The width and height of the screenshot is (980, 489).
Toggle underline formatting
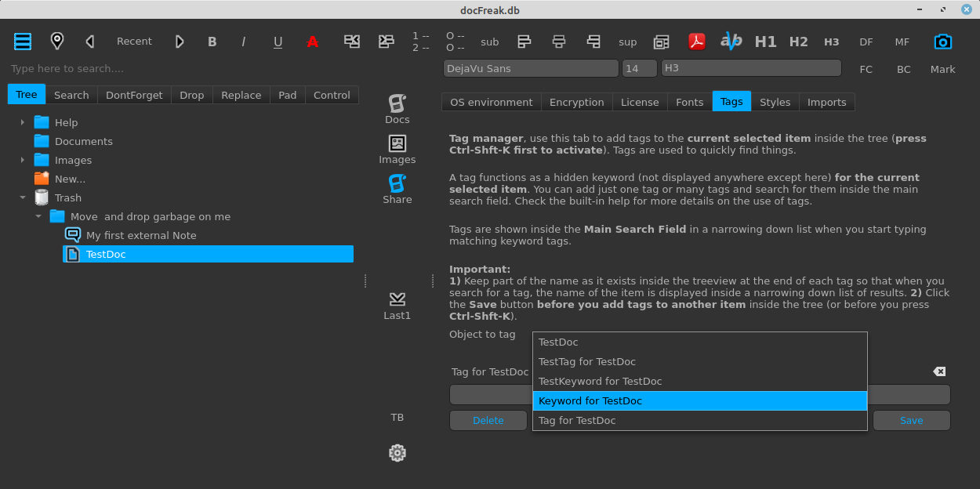[x=278, y=42]
